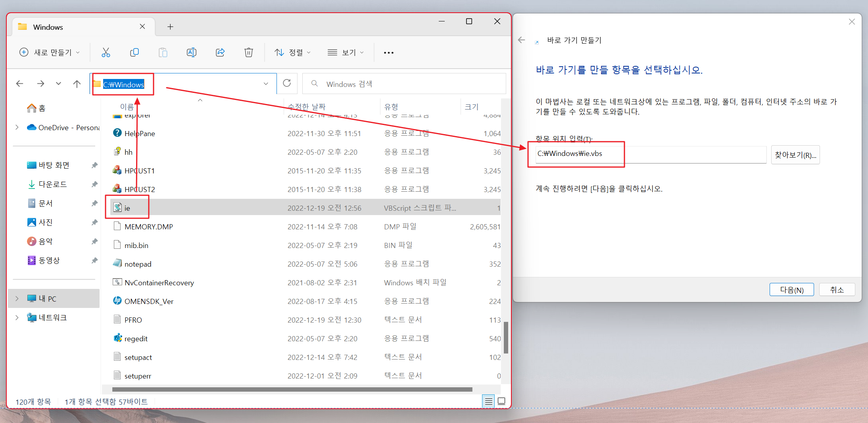Screen dimensions: 868x423
Task: Close the Windows Explorer tab
Action: [x=142, y=27]
